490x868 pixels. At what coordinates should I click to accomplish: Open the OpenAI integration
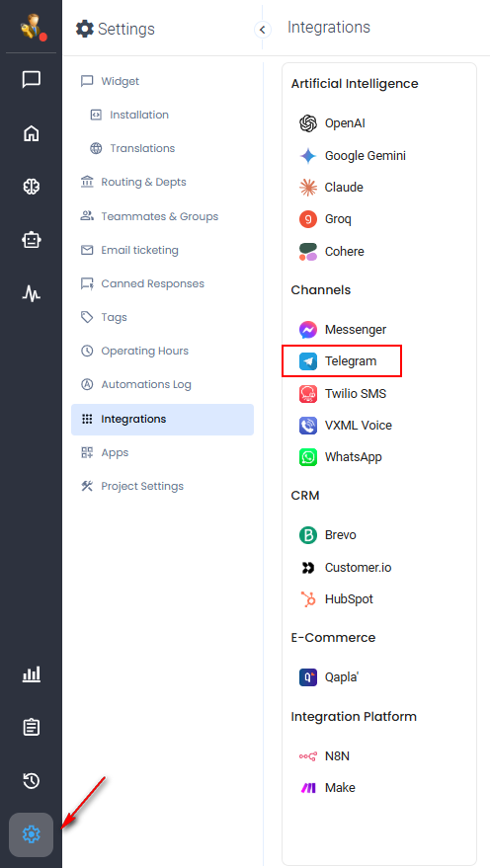(332, 123)
